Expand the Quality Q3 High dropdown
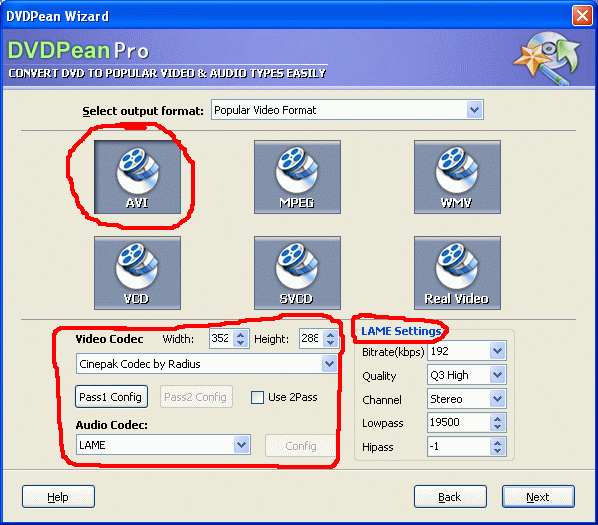This screenshot has height=525, width=598. 497,375
